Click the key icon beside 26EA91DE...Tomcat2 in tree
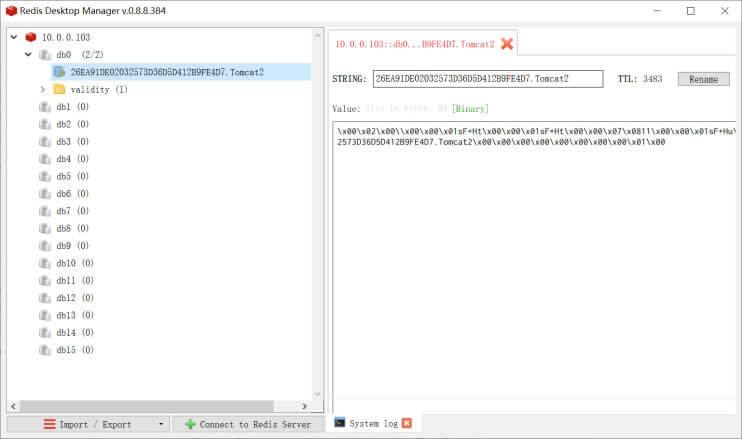Viewport: 742px width, 439px height. click(60, 72)
